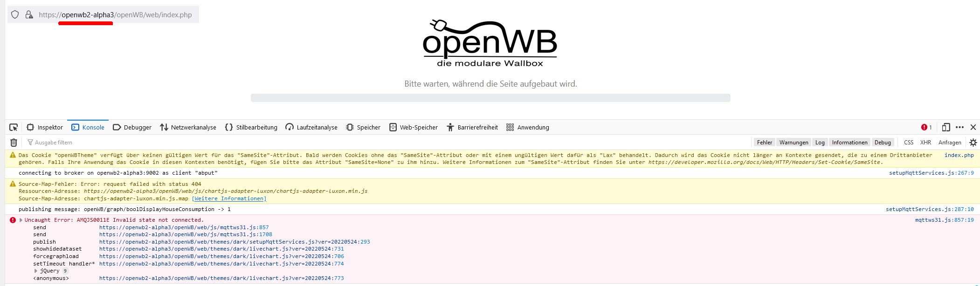Toggle the XHR filter

(925, 143)
